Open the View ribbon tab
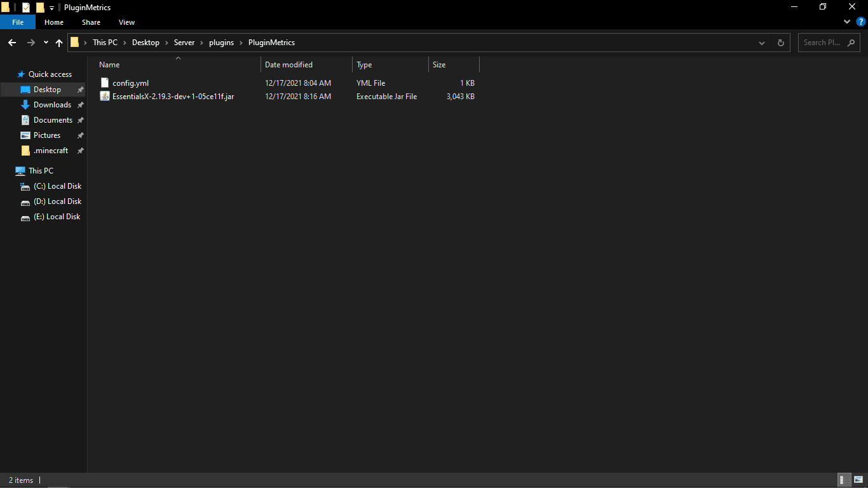The height and width of the screenshot is (488, 868). 127,22
